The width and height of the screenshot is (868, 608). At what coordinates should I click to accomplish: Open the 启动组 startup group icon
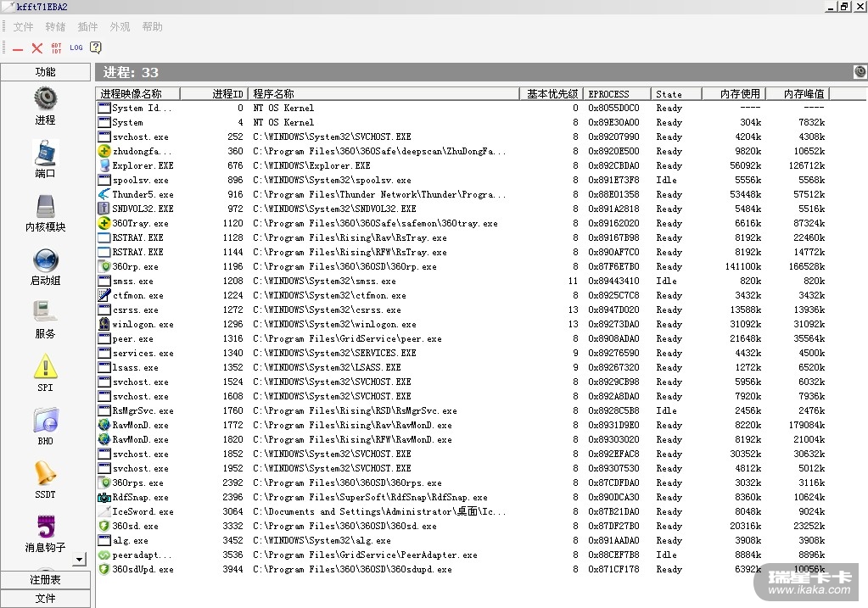[x=45, y=259]
